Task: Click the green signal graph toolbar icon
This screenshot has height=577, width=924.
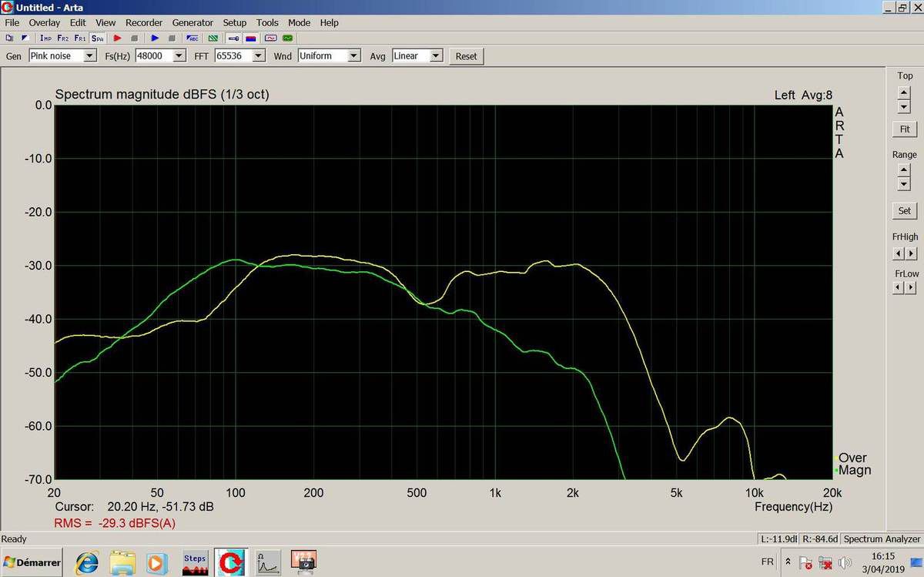Action: click(288, 38)
